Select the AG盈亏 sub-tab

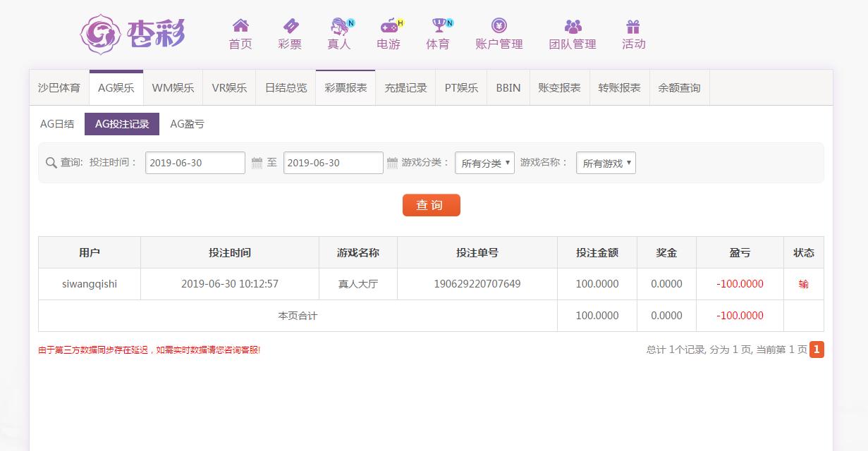click(187, 124)
